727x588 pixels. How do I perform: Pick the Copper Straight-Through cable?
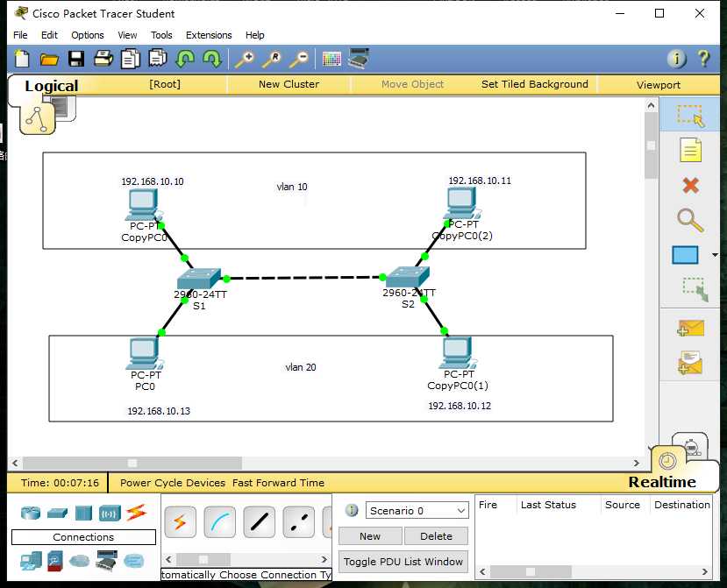click(259, 522)
